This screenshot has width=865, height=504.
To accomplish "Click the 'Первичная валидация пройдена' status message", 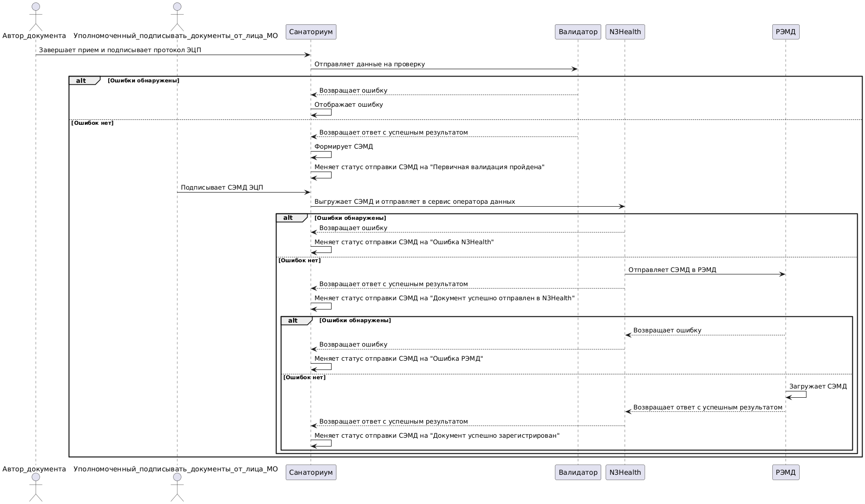I will pyautogui.click(x=429, y=167).
